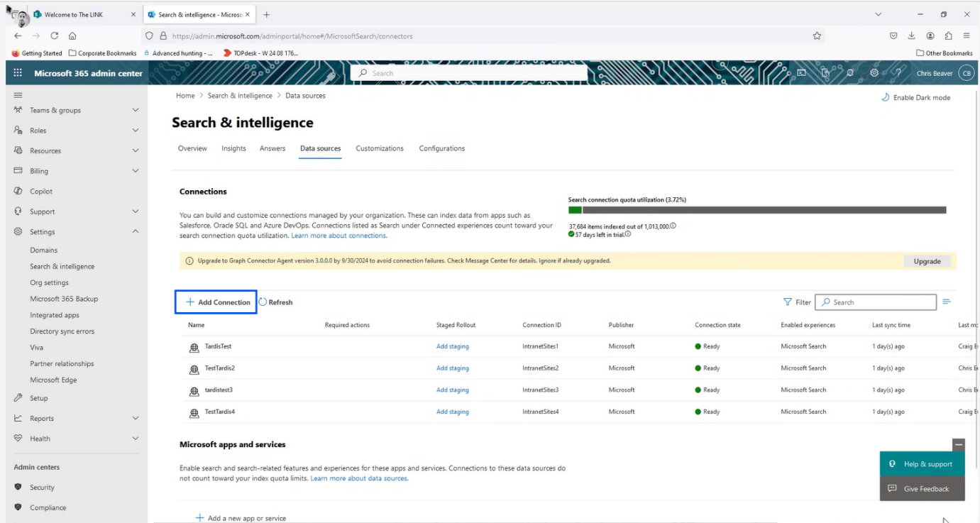Image resolution: width=980 pixels, height=523 pixels.
Task: Click the connections Search input field
Action: click(876, 302)
